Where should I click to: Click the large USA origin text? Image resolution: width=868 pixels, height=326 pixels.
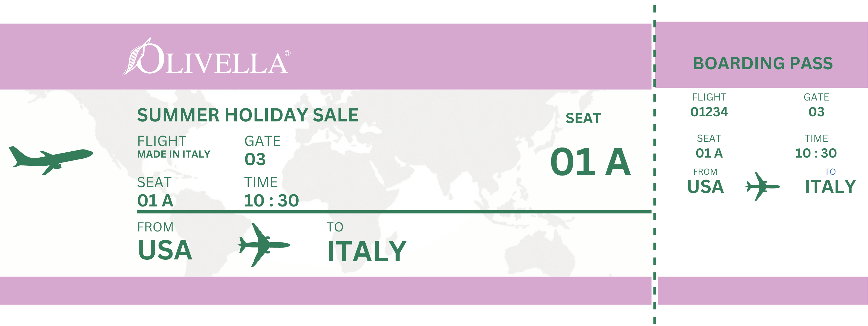point(165,250)
